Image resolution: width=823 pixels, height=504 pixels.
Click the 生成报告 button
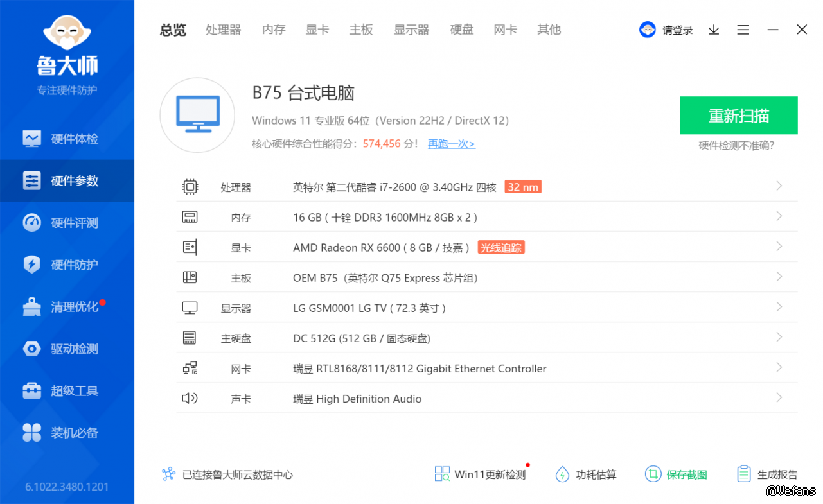768,474
